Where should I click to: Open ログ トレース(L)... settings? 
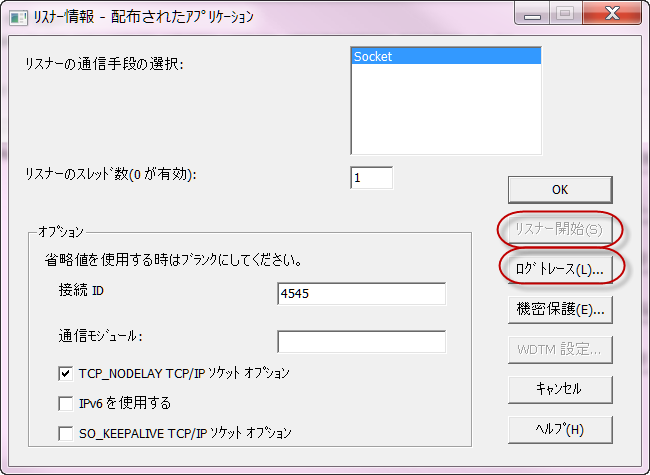click(x=560, y=269)
